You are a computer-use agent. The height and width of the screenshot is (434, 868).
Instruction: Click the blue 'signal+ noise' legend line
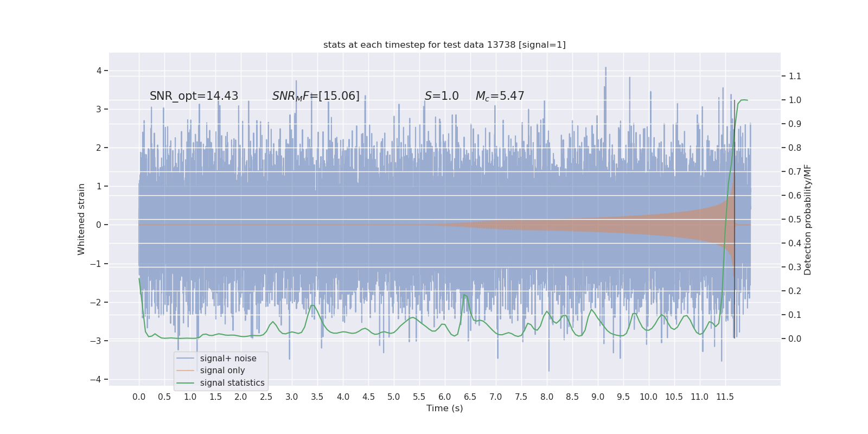(185, 359)
